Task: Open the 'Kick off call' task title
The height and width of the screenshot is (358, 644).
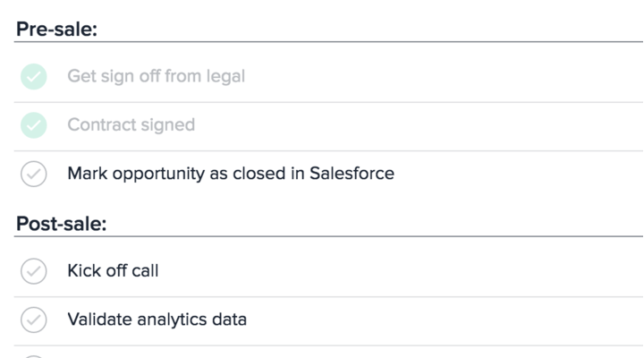Action: [x=113, y=271]
